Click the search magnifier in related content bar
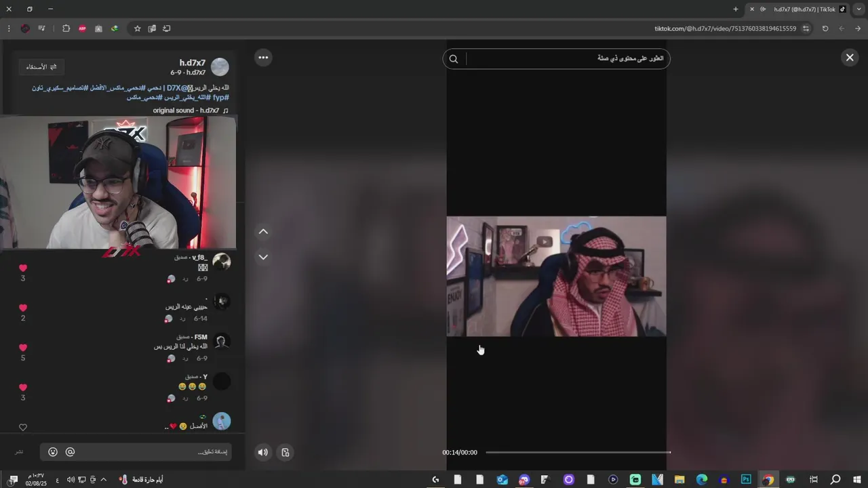 click(454, 59)
